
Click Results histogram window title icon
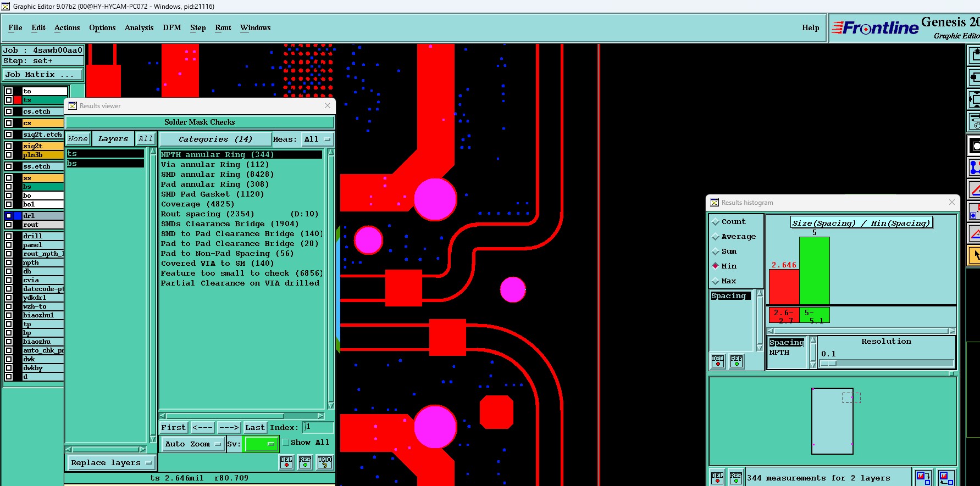[x=715, y=203]
